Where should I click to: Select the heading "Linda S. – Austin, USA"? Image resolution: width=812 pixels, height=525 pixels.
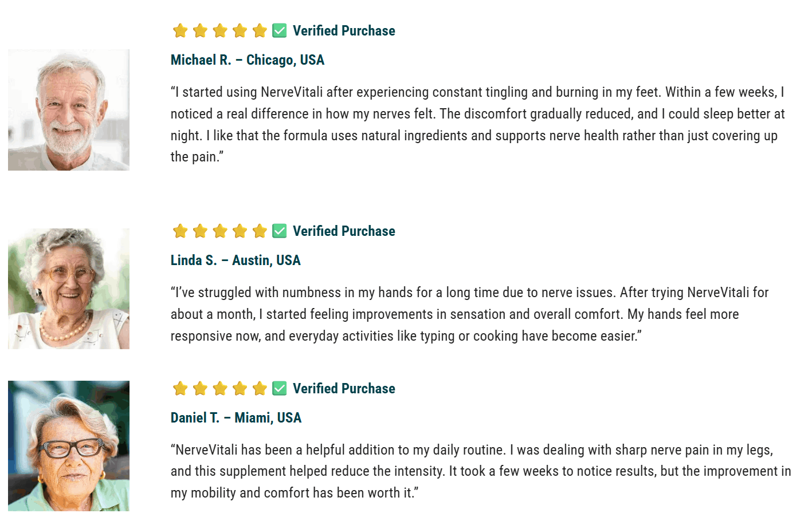(236, 260)
